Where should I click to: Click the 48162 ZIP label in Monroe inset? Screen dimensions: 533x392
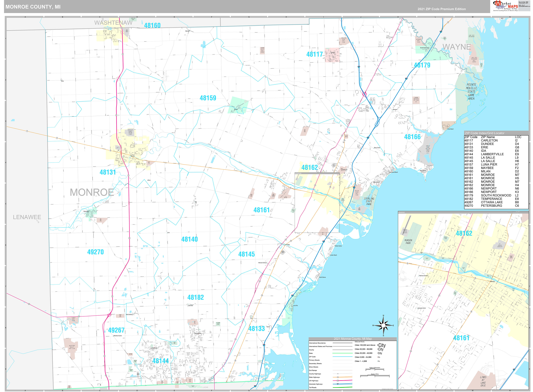[464, 233]
